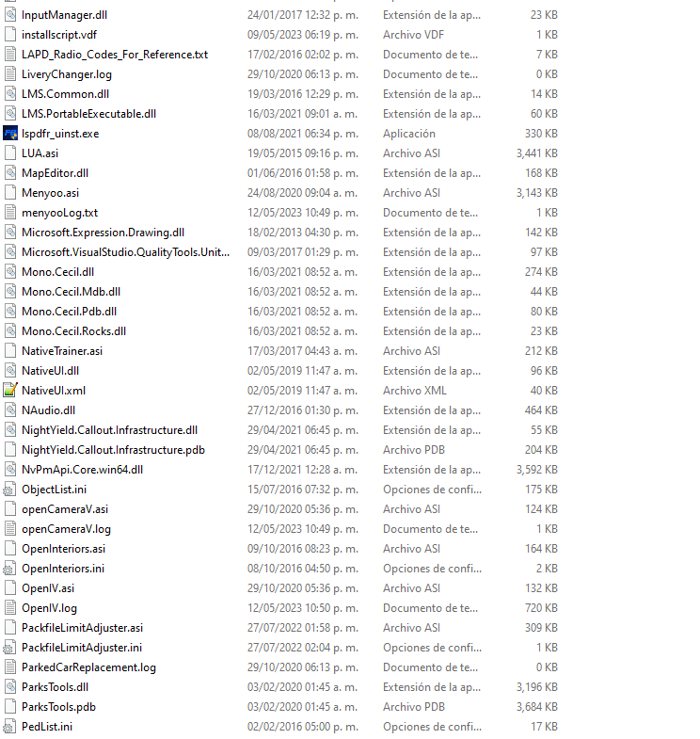Image resolution: width=700 pixels, height=739 pixels.
Task: Click file name ParksTools.dll
Action: click(x=56, y=687)
